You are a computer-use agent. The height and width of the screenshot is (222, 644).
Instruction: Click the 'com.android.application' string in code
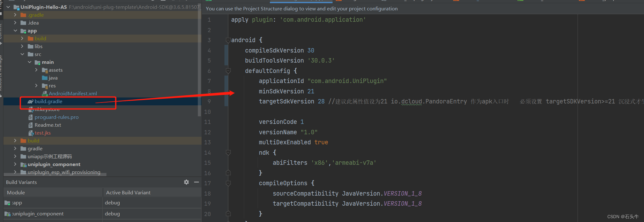coord(323,19)
